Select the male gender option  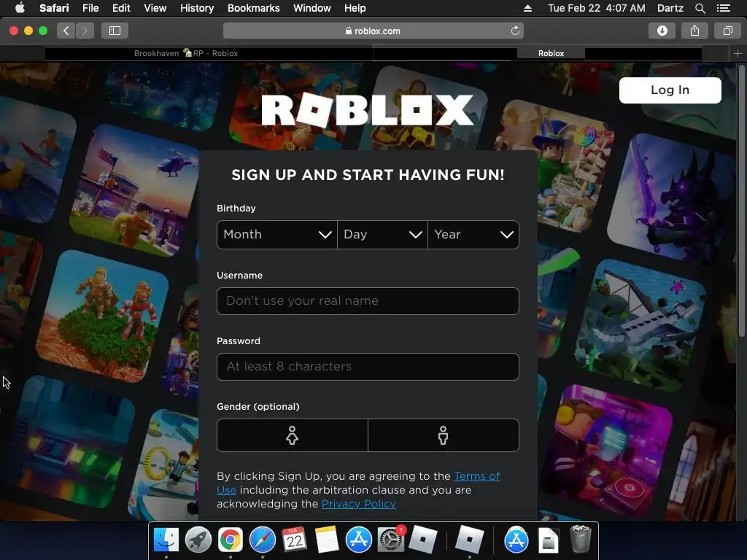443,435
